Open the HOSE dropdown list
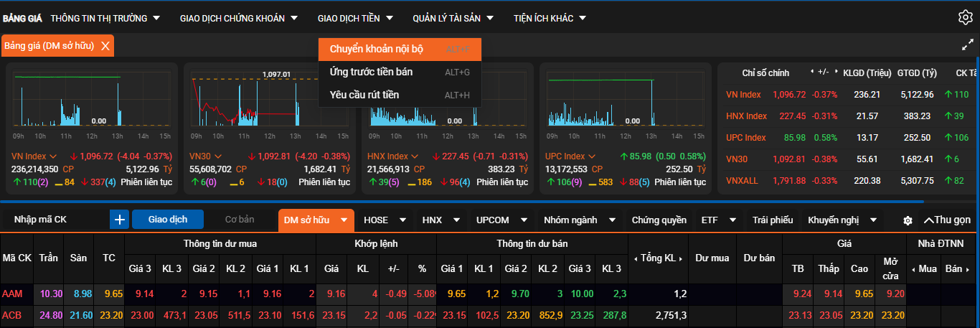 point(385,220)
